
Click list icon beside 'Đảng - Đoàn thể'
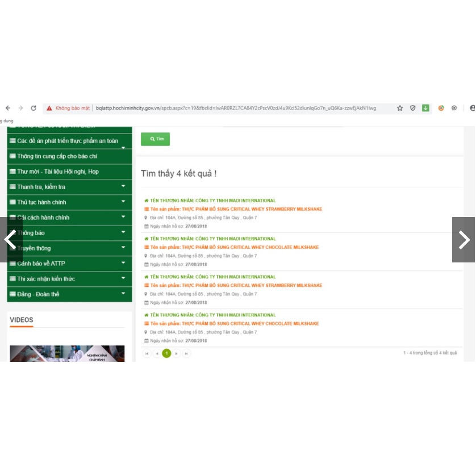(12, 294)
